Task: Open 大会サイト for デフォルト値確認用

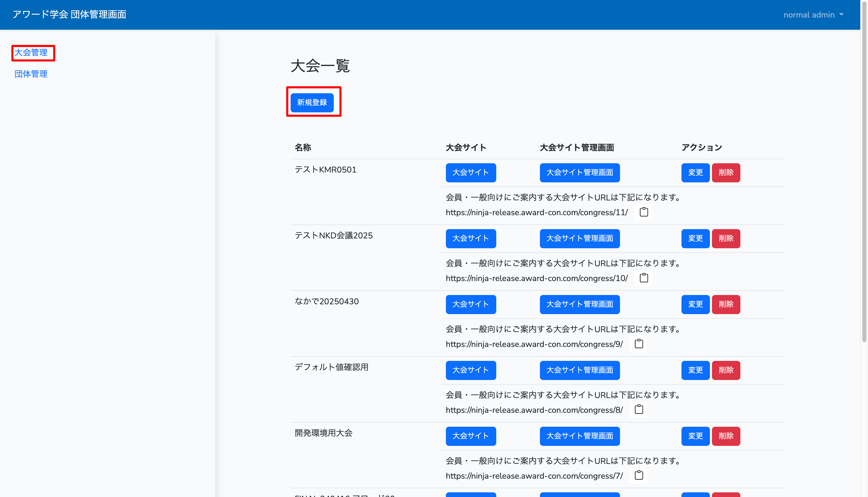Action: [x=470, y=370]
